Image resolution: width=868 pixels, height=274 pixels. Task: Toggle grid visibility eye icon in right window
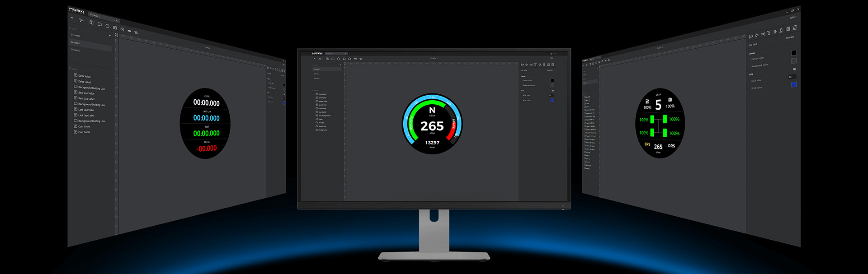pyautogui.click(x=794, y=69)
